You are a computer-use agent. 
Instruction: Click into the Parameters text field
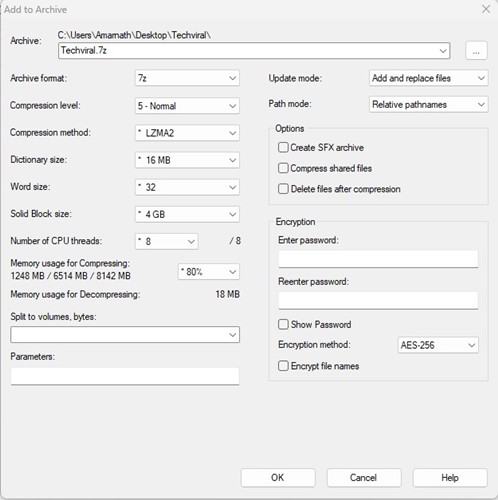pyautogui.click(x=125, y=376)
